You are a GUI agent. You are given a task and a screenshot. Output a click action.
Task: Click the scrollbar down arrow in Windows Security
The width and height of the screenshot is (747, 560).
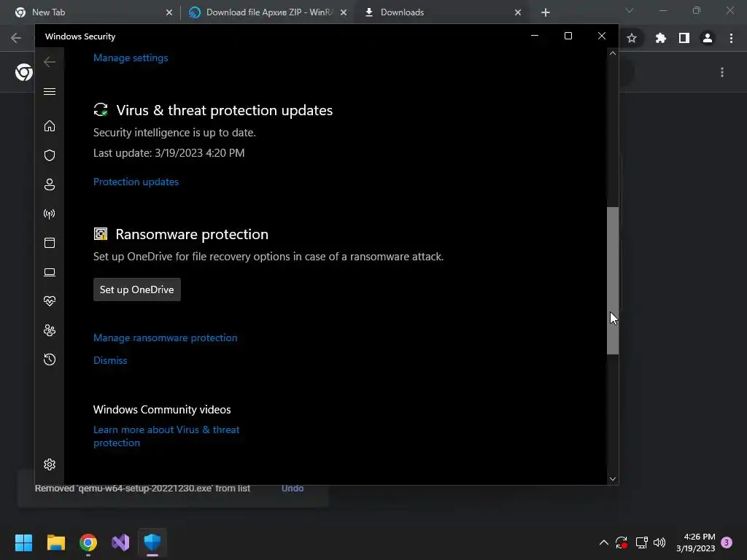613,479
